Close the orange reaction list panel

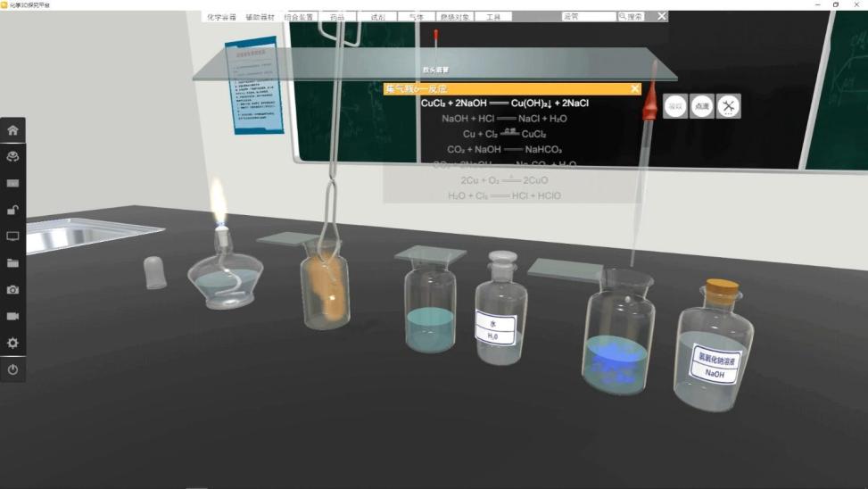pyautogui.click(x=635, y=88)
